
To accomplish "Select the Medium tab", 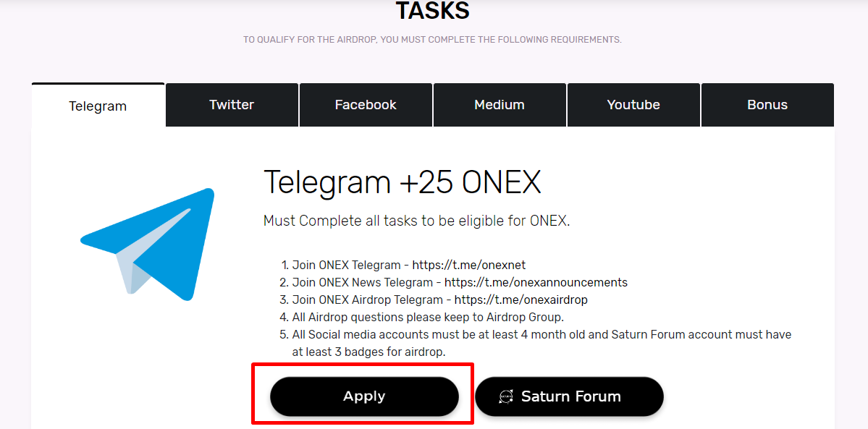I will click(x=500, y=105).
